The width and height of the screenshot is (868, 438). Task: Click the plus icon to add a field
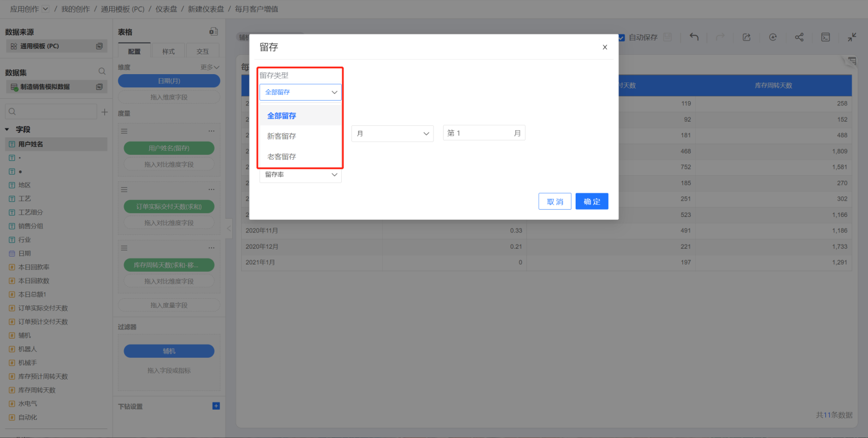coord(104,112)
